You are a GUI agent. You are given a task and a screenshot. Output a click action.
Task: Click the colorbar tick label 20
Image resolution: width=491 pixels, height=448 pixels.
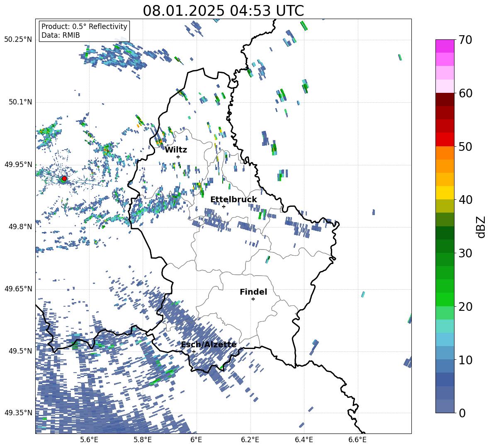(465, 306)
